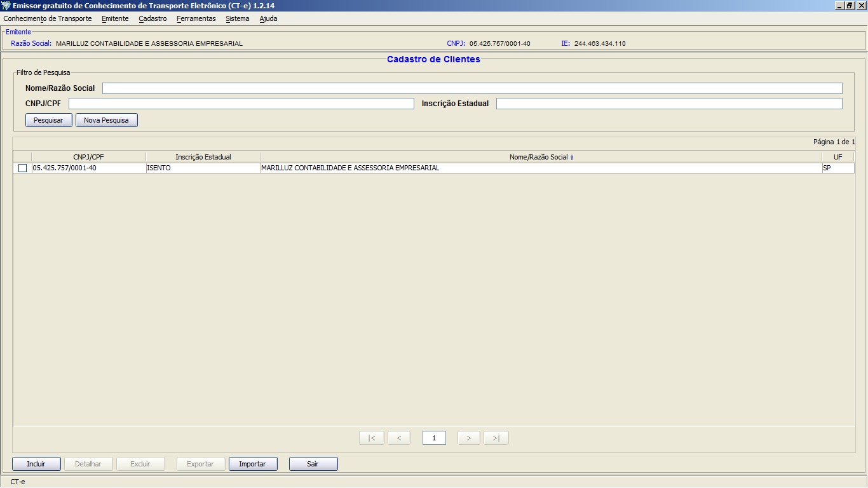Sort by Inscrição Estadual column header
868x488 pixels.
[x=203, y=157]
